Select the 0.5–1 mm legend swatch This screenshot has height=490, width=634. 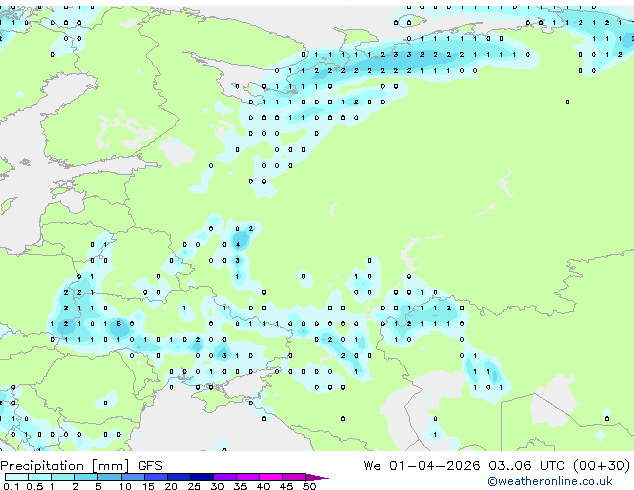40,477
